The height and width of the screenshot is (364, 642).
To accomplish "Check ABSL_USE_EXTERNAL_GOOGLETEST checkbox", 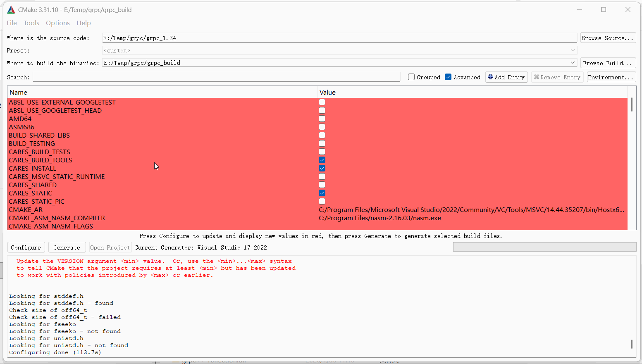I will [322, 102].
